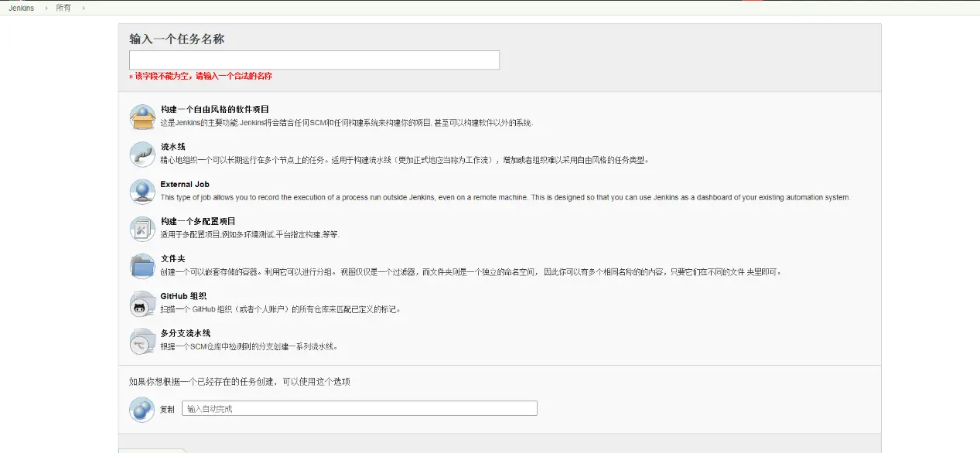The image size is (980, 453).
Task: Select 构建一个自由风格的软件项目 title
Action: pos(215,110)
